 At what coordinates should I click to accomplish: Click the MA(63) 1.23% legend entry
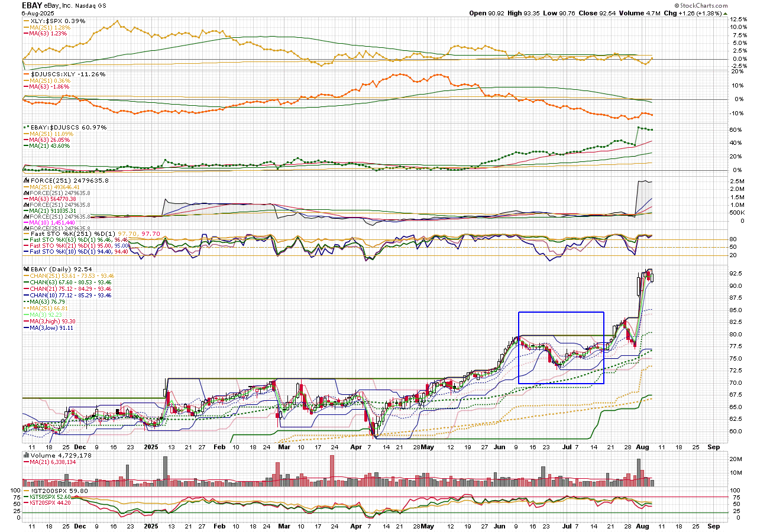pyautogui.click(x=45, y=34)
